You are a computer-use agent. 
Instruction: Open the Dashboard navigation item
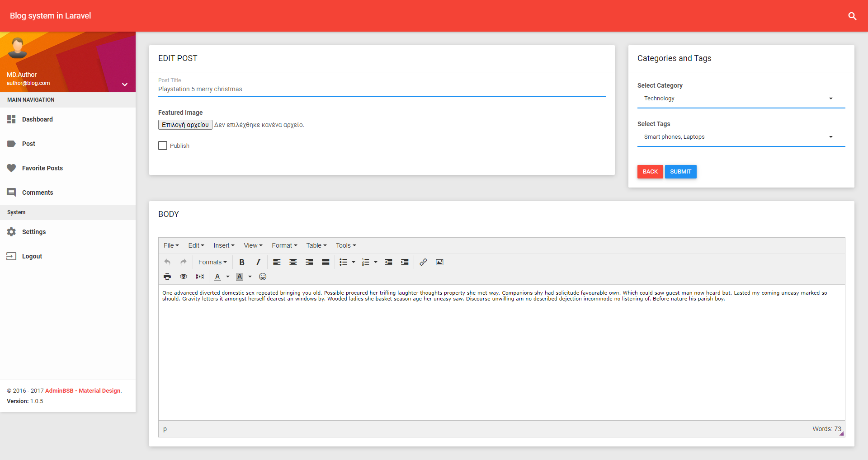(x=38, y=119)
